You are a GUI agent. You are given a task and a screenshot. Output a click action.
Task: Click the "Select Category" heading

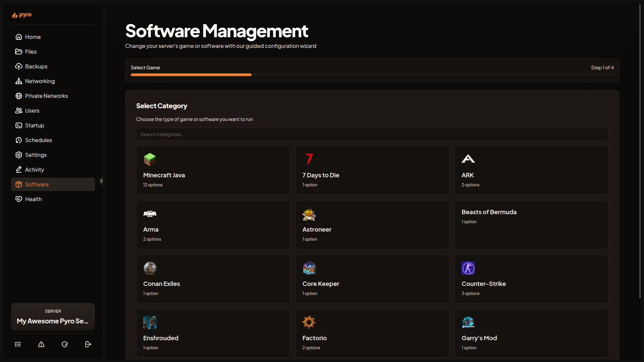(162, 106)
